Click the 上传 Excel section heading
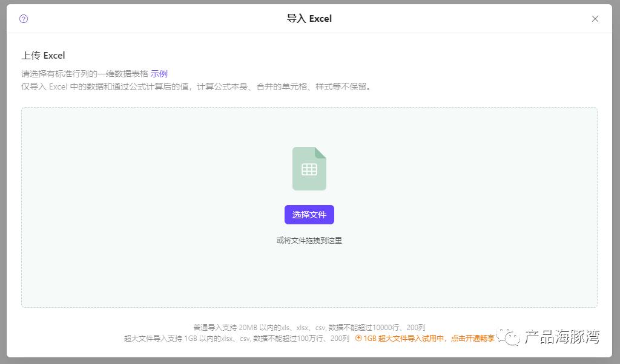The image size is (620, 364). click(x=42, y=55)
